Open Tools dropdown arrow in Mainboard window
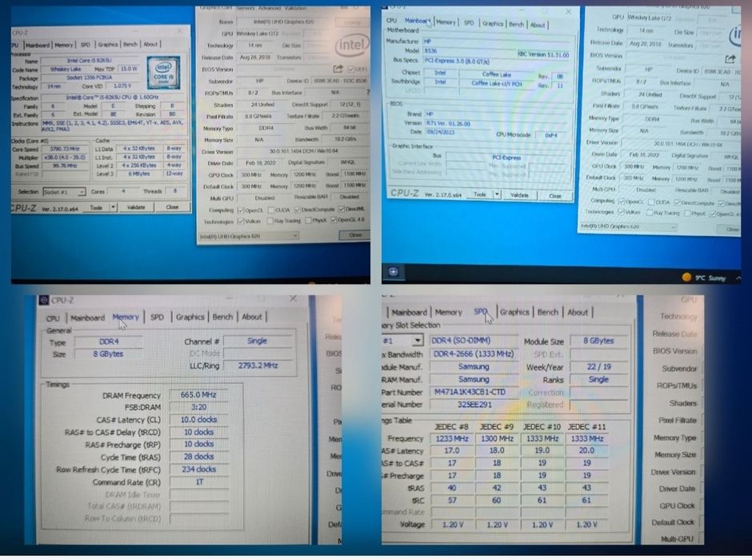Screen dimensions: 752x560 pos(498,194)
